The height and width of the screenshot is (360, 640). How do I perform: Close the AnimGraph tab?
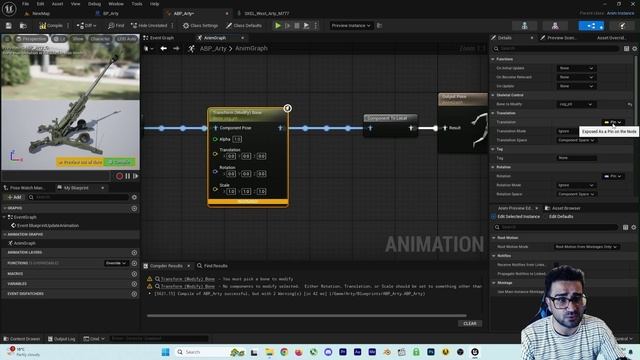click(x=242, y=38)
